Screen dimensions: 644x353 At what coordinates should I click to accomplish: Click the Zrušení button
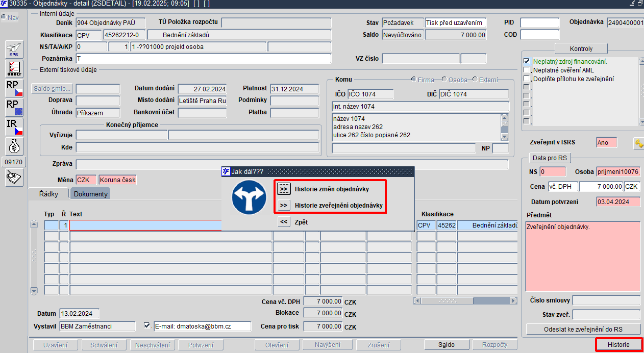[x=378, y=345]
